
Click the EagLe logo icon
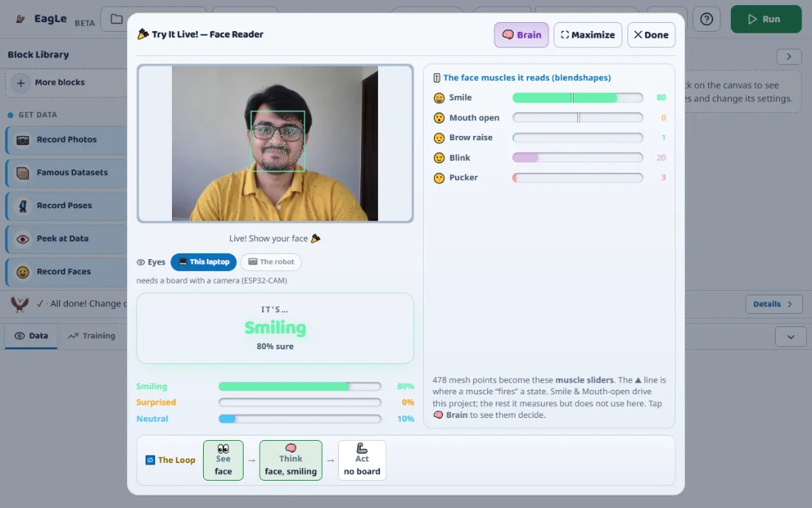pyautogui.click(x=20, y=19)
